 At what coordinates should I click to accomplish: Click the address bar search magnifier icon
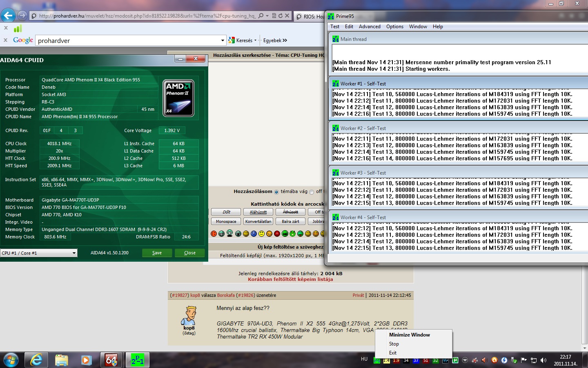point(261,16)
